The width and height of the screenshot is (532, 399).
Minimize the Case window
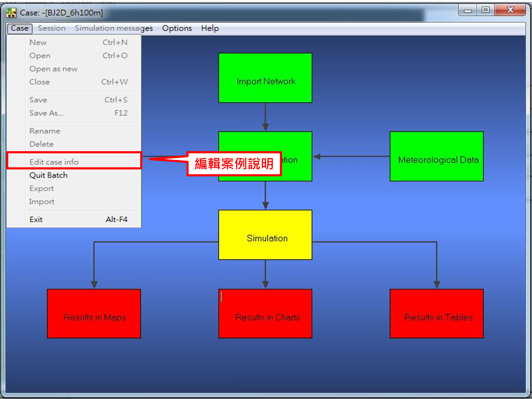[468, 11]
